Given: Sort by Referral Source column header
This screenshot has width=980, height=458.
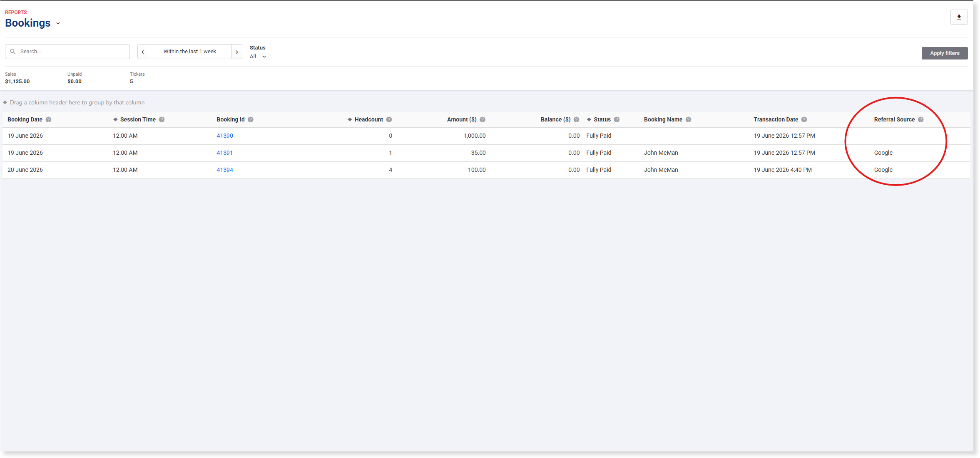Looking at the screenshot, I should (x=894, y=119).
